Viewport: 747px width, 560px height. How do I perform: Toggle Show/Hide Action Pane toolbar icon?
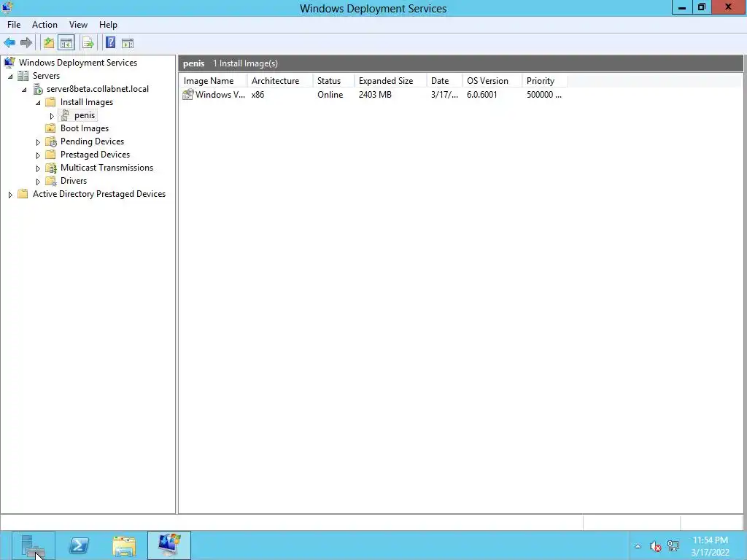coord(128,43)
